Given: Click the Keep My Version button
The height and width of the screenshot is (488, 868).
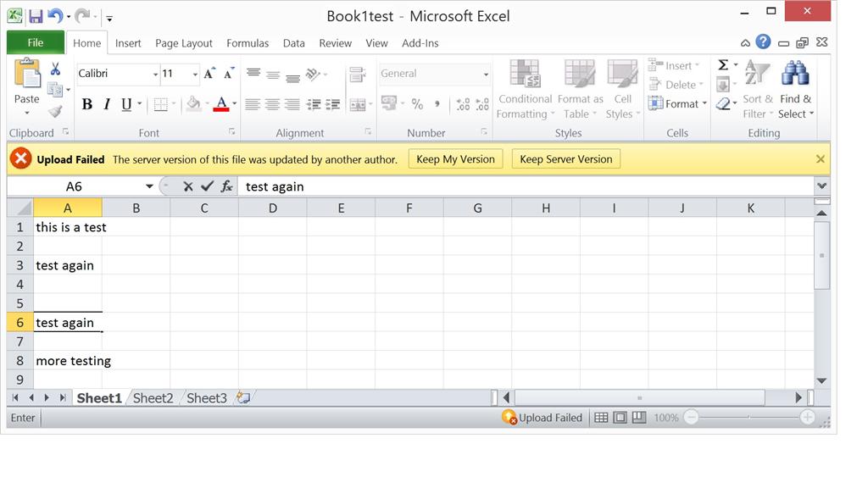Looking at the screenshot, I should (x=455, y=158).
